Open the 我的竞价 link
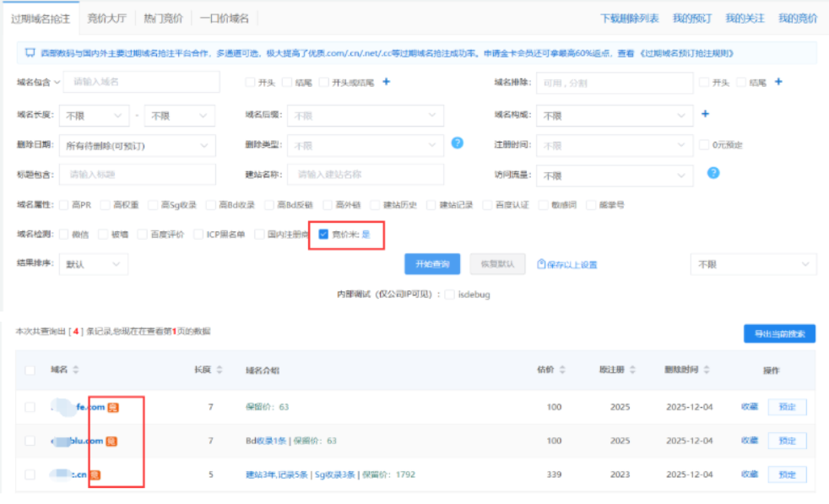 pyautogui.click(x=798, y=19)
